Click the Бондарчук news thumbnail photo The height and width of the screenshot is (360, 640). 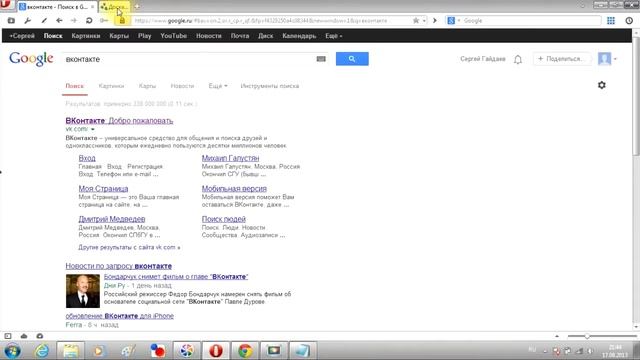83,291
